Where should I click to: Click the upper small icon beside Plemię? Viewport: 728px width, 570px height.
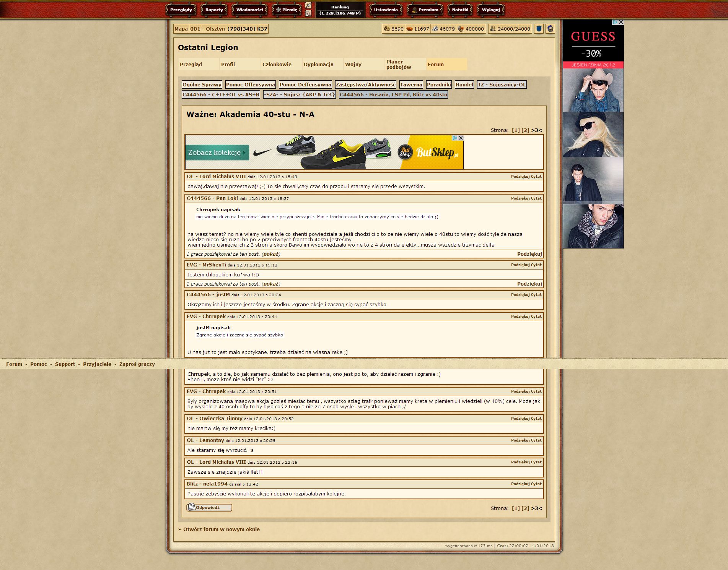[x=308, y=5]
